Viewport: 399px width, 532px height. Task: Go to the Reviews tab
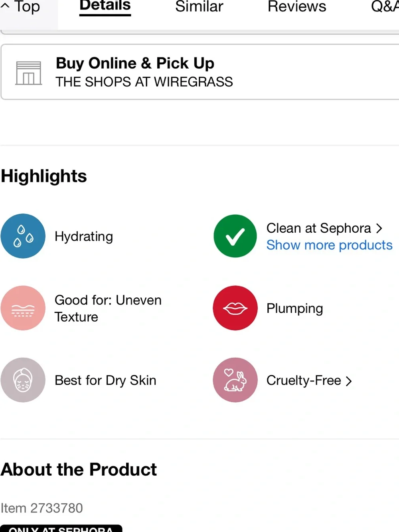297,6
